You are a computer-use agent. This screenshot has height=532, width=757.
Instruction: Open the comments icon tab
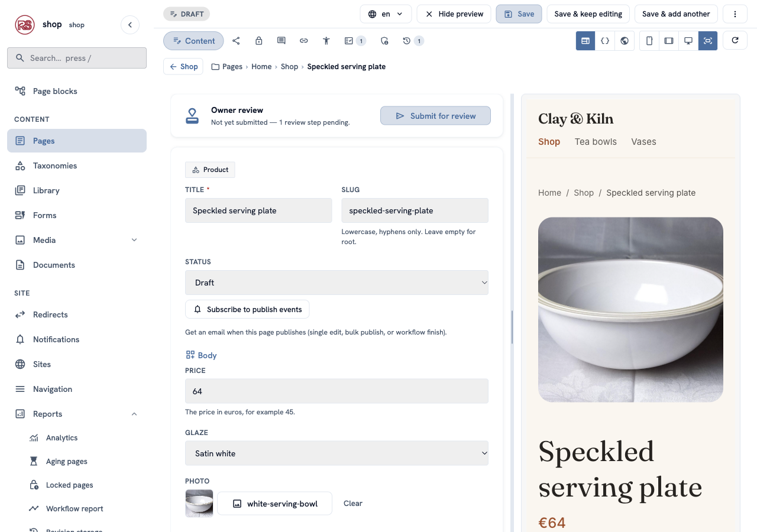(x=281, y=41)
